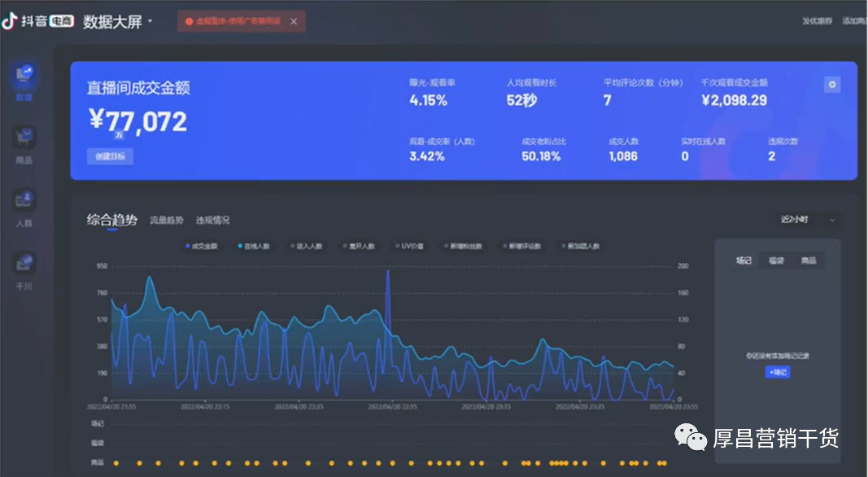Click the red warning icon in the alert banner
Viewport: 868px width, 477px height.
click(x=189, y=22)
